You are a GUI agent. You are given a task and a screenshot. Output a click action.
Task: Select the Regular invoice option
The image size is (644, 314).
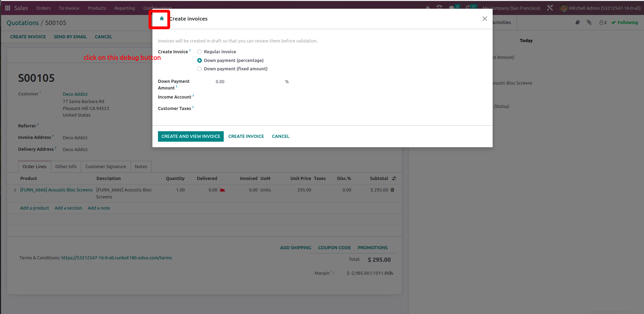pyautogui.click(x=200, y=52)
